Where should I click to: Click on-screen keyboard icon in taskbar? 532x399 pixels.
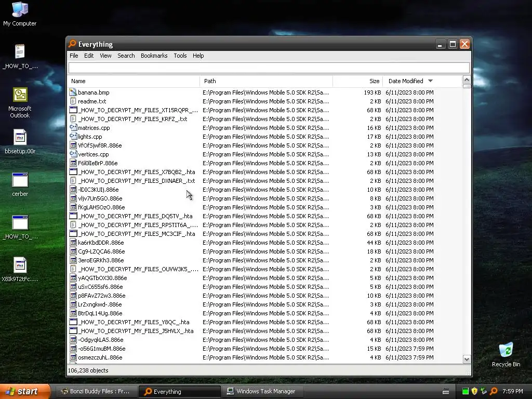tap(446, 392)
